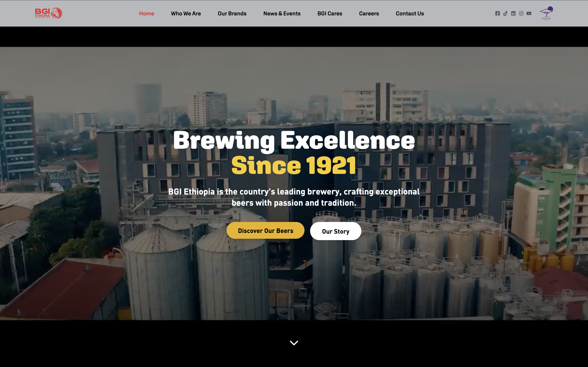Open the LinkedIn social icon
This screenshot has height=367, width=588.
point(513,13)
